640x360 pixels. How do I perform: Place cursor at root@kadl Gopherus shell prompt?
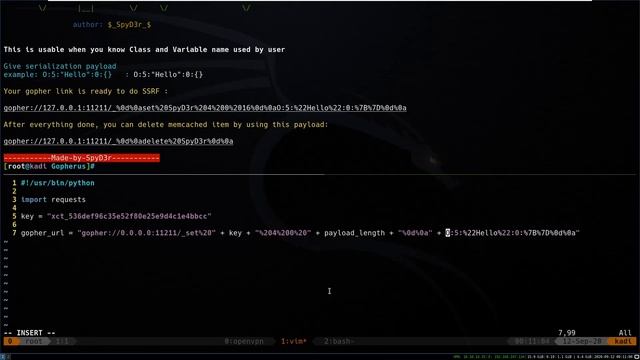pos(49,167)
